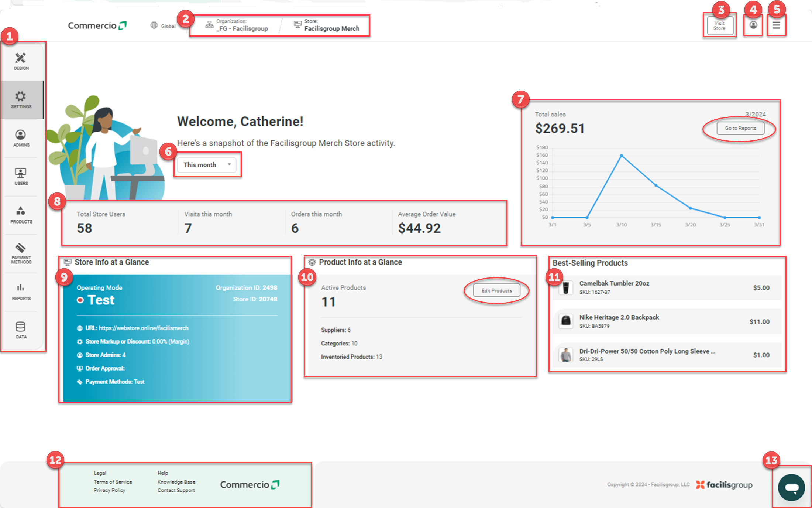
Task: Click the Store Info at a Glance icon
Action: 68,262
